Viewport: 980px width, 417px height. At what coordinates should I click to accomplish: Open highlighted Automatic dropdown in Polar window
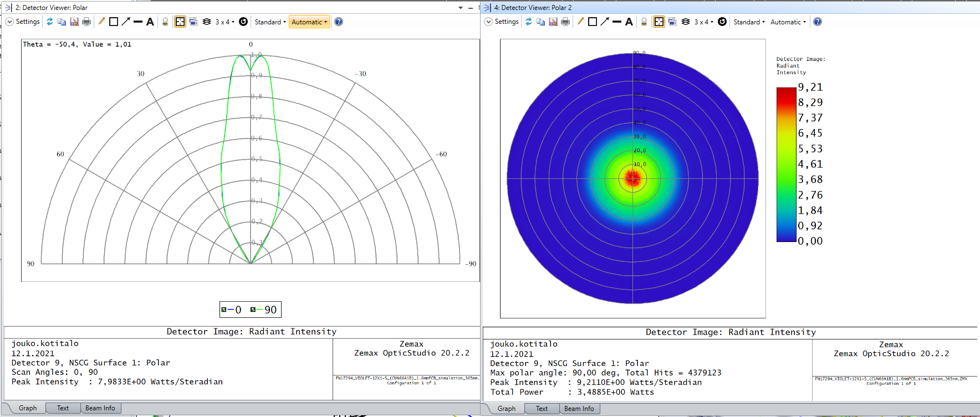coord(309,22)
